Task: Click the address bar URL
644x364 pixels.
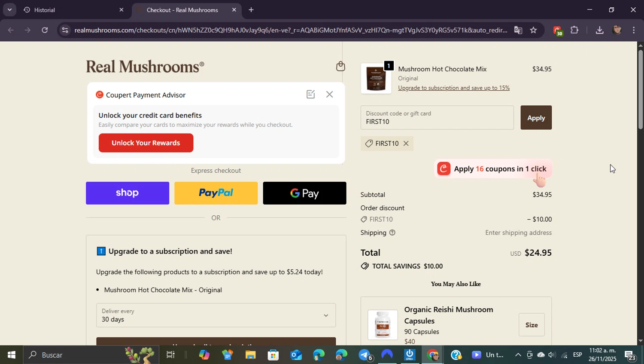Action: pos(291,30)
